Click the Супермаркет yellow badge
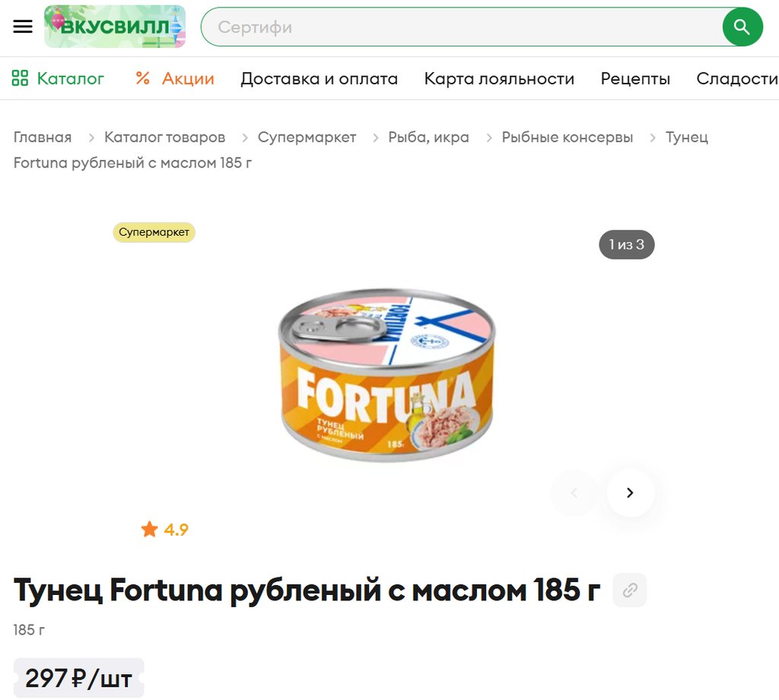The width and height of the screenshot is (779, 700). [x=154, y=232]
